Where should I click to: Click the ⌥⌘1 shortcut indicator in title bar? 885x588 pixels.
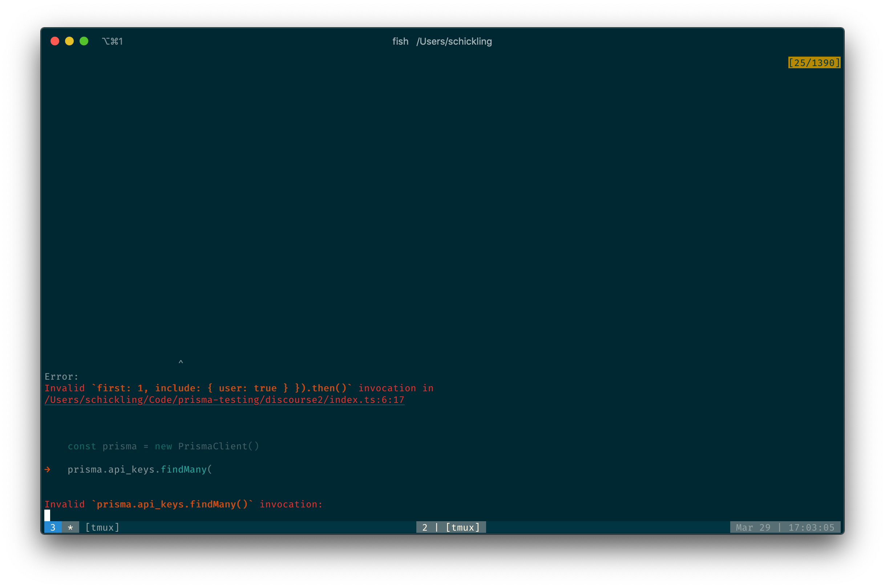[112, 41]
